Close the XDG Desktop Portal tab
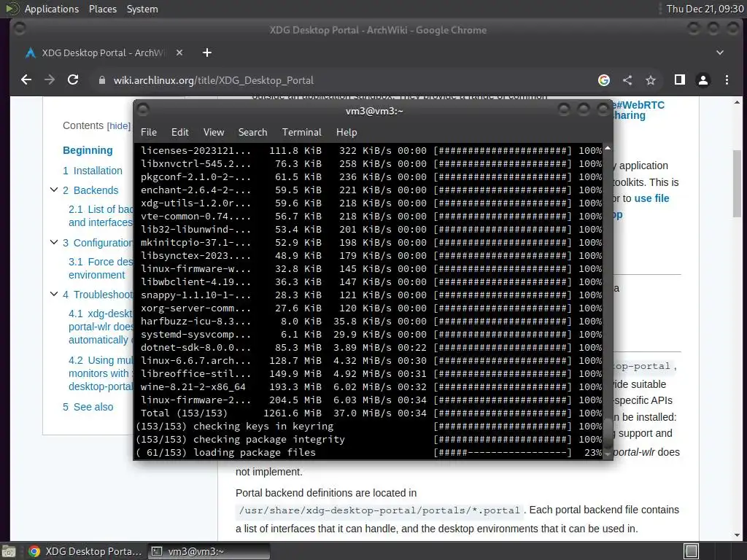The height and width of the screenshot is (560, 747). click(179, 52)
